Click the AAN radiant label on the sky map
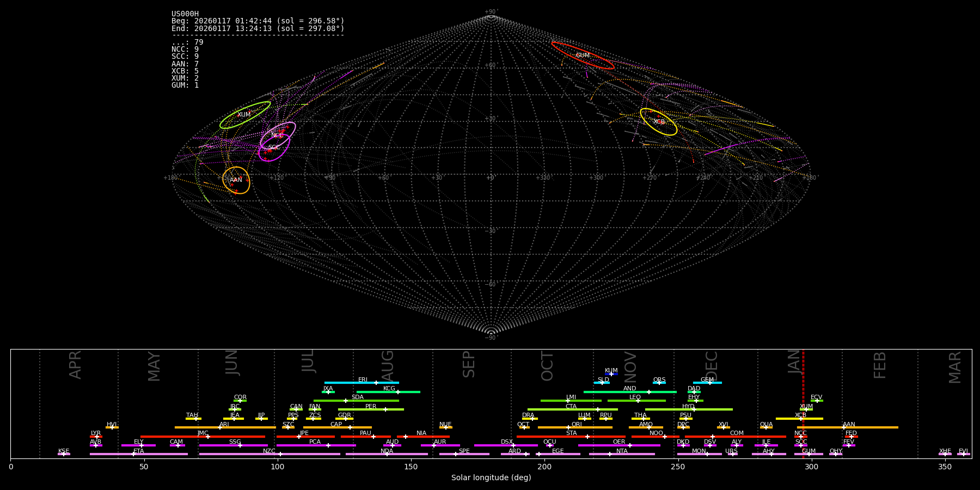This screenshot has width=980, height=490. click(x=236, y=180)
